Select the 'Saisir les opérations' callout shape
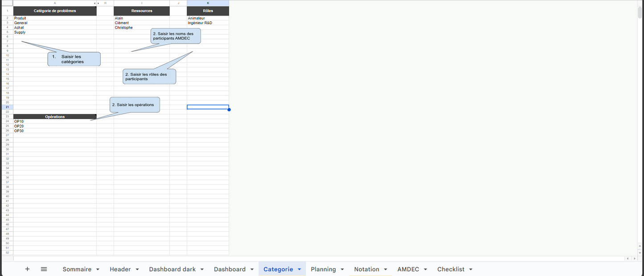The width and height of the screenshot is (644, 276). pos(135,105)
